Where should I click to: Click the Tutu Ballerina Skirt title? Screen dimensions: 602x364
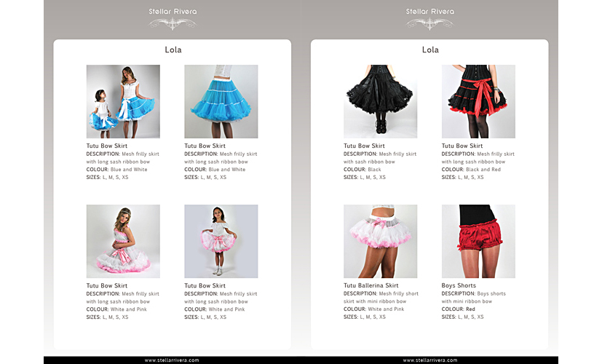tap(371, 285)
